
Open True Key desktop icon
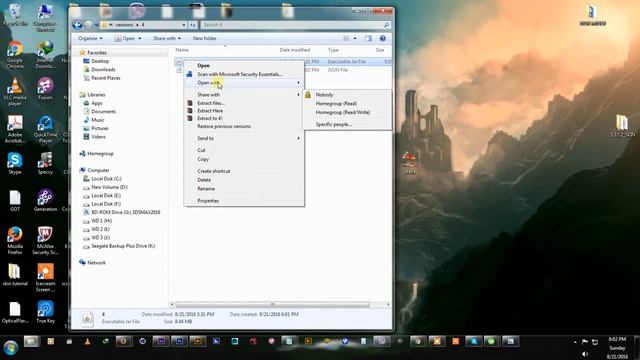pos(45,312)
